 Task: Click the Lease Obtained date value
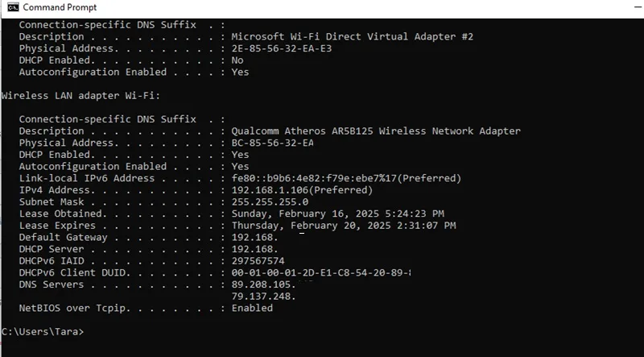tap(337, 214)
